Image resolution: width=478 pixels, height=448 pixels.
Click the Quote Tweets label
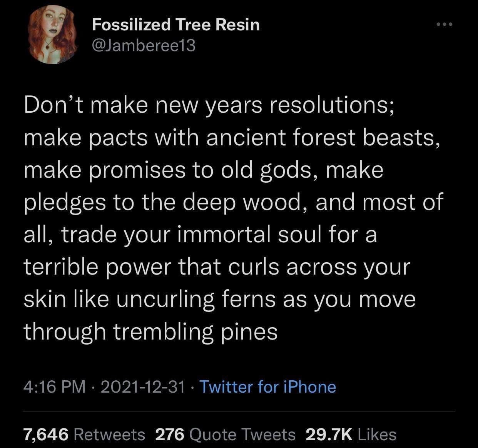click(242, 434)
